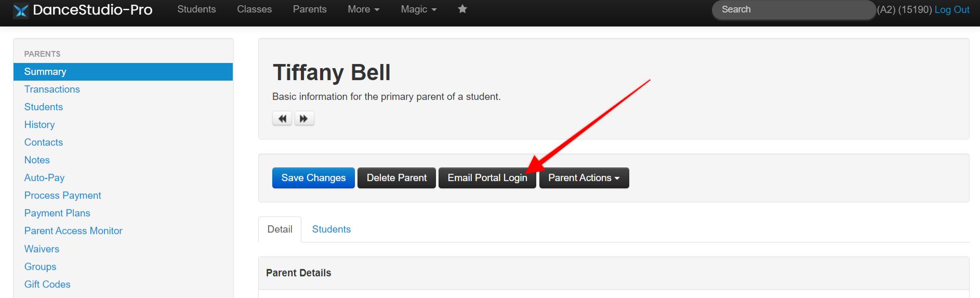Click inside the Search field
Image resolution: width=980 pixels, height=298 pixels.
[794, 10]
